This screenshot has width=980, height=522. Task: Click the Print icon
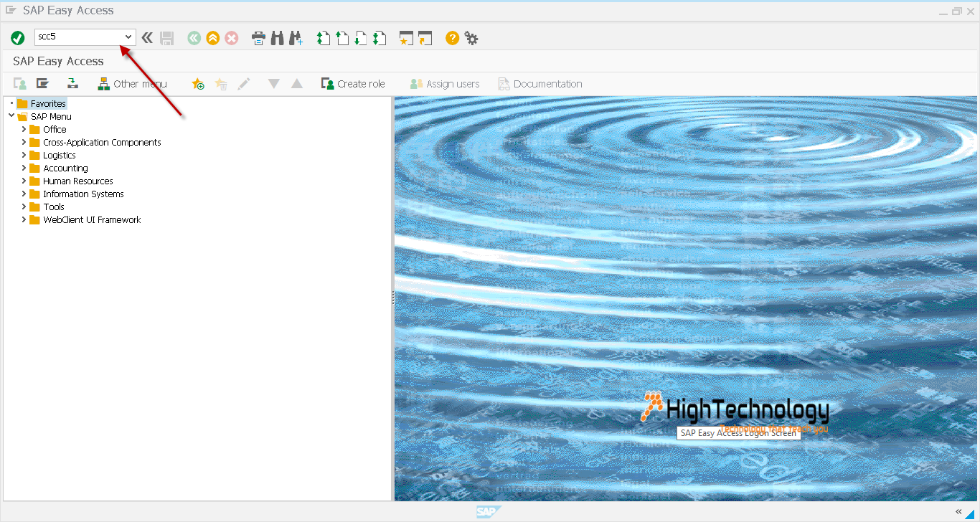click(259, 38)
